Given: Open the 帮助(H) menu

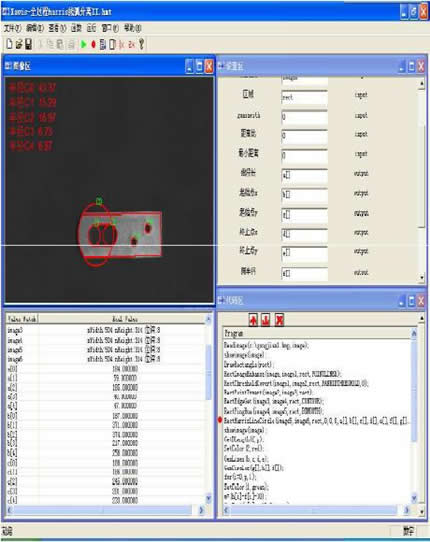Looking at the screenshot, I should (132, 28).
